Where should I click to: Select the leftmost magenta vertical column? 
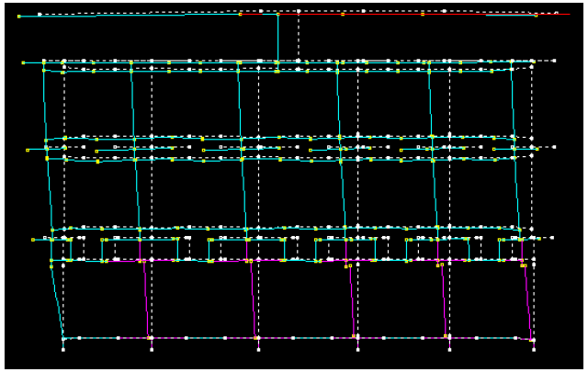[144, 299]
